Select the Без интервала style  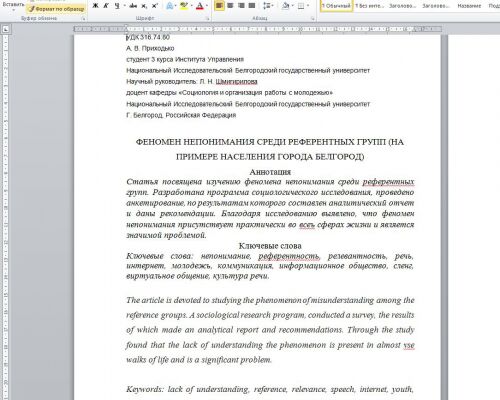click(369, 6)
